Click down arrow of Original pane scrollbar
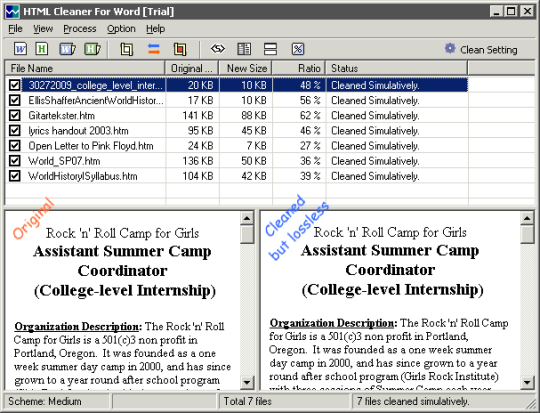Screen dimensions: 540x413 [247, 382]
